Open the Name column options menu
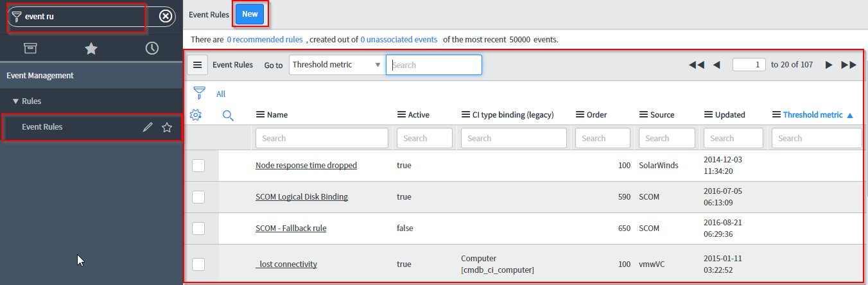Viewport: 868px width, 285px height. tap(260, 115)
